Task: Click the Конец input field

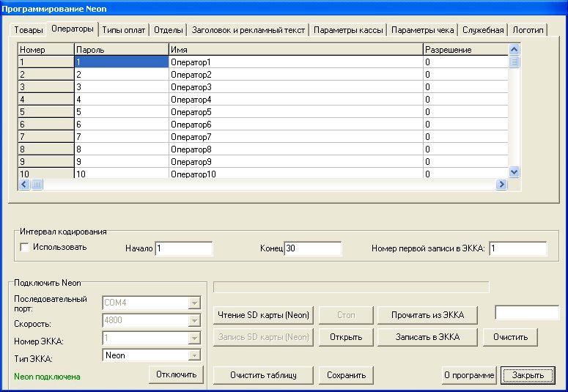Action: 313,248
